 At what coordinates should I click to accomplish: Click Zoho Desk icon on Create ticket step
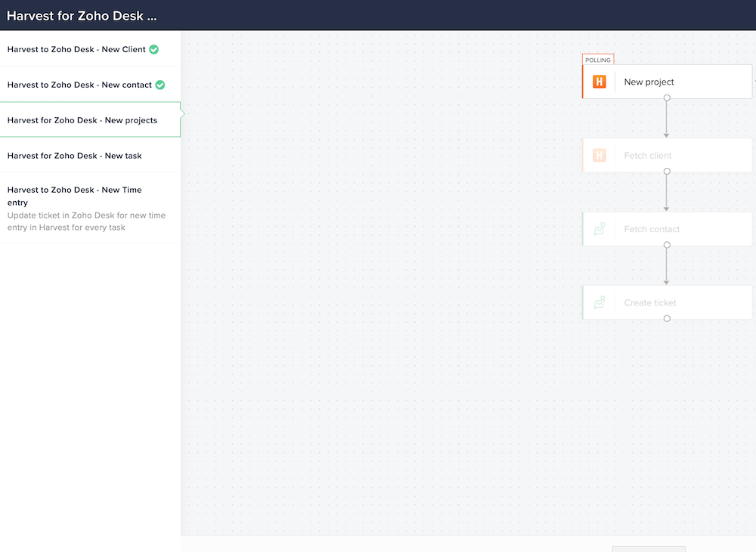600,302
